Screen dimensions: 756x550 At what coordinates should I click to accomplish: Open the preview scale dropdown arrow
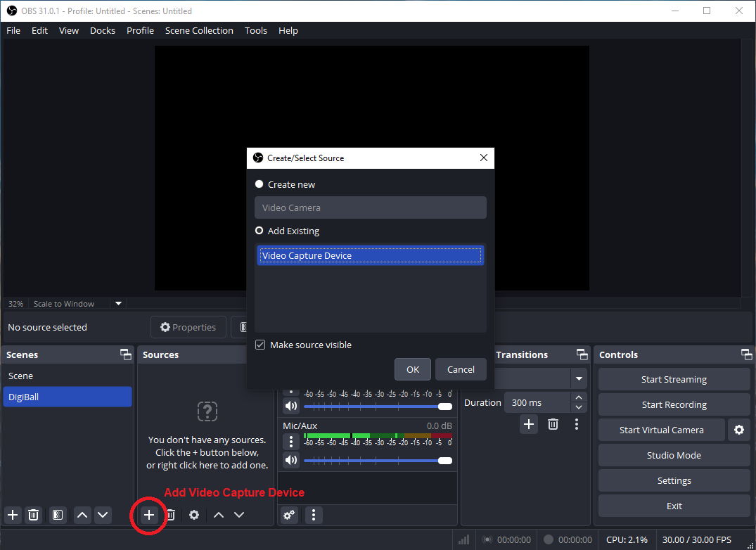118,304
